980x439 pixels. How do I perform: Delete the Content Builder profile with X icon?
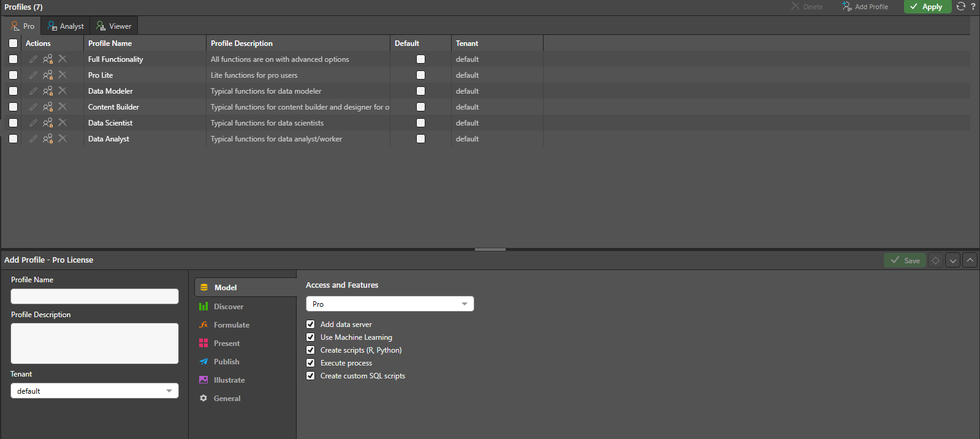(x=63, y=107)
